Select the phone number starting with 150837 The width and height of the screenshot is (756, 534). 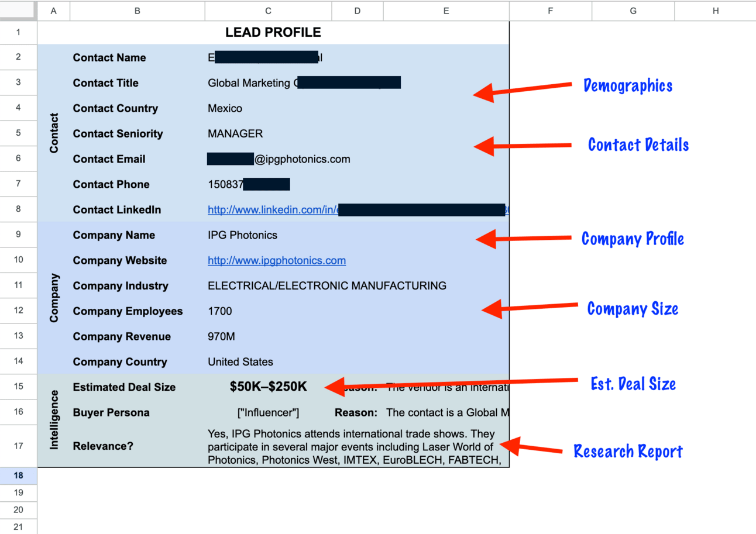249,185
